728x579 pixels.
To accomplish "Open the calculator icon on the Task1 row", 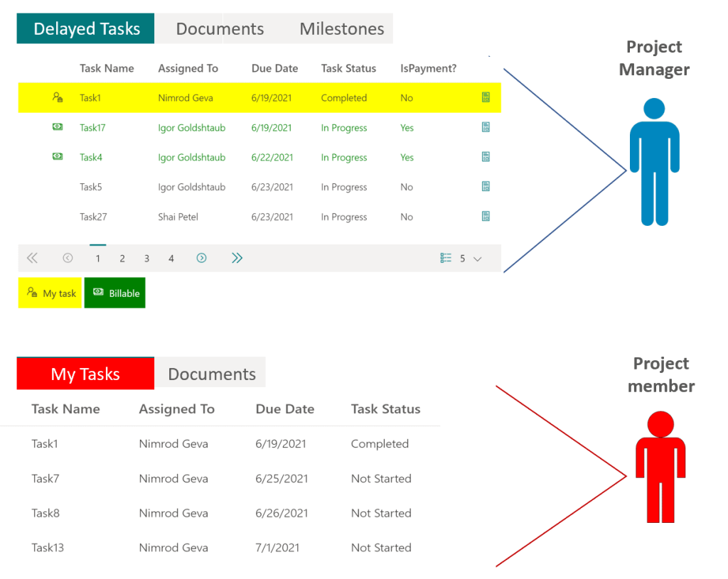I will click(x=486, y=97).
